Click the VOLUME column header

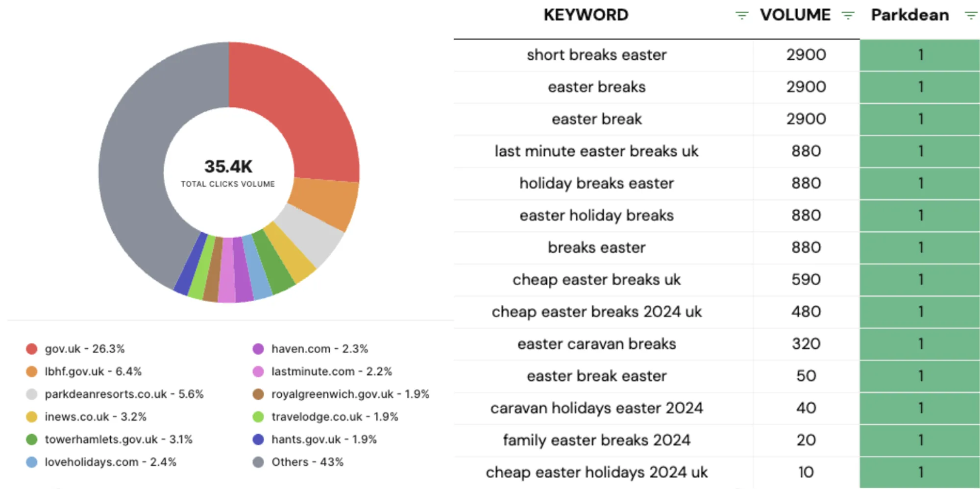coord(795,15)
